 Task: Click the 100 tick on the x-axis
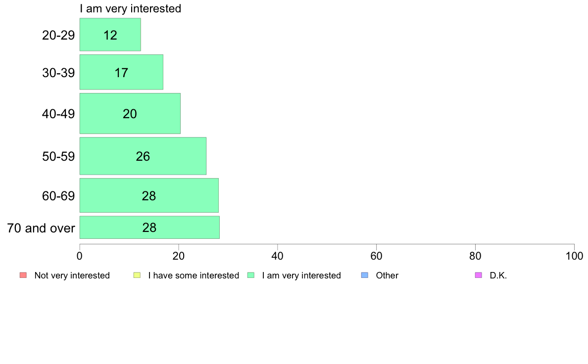[x=575, y=256]
